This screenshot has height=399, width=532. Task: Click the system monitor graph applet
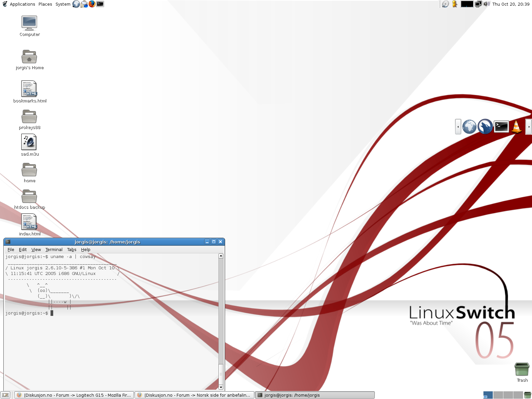pos(467,4)
